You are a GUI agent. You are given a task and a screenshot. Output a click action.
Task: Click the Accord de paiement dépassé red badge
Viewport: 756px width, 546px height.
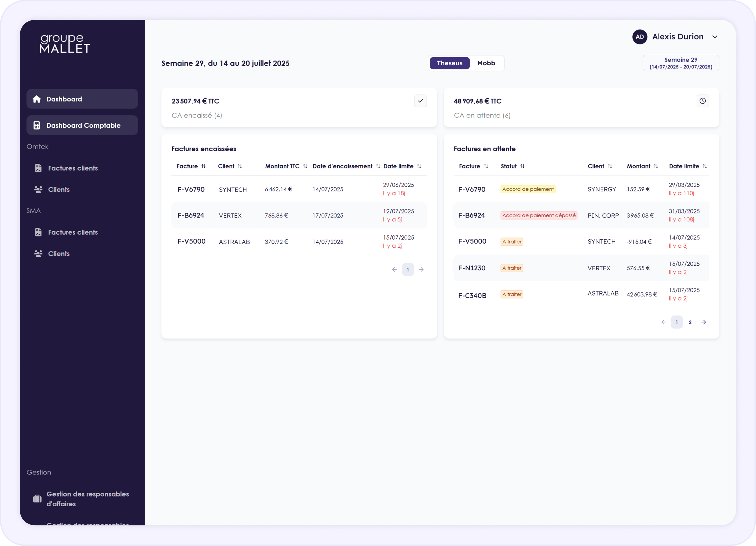(538, 215)
